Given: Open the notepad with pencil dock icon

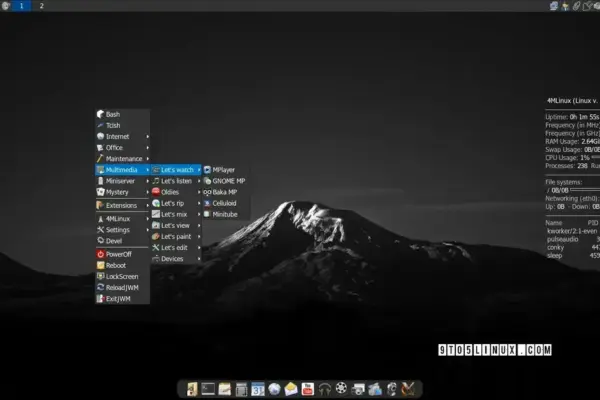Looking at the screenshot, I should 225,389.
